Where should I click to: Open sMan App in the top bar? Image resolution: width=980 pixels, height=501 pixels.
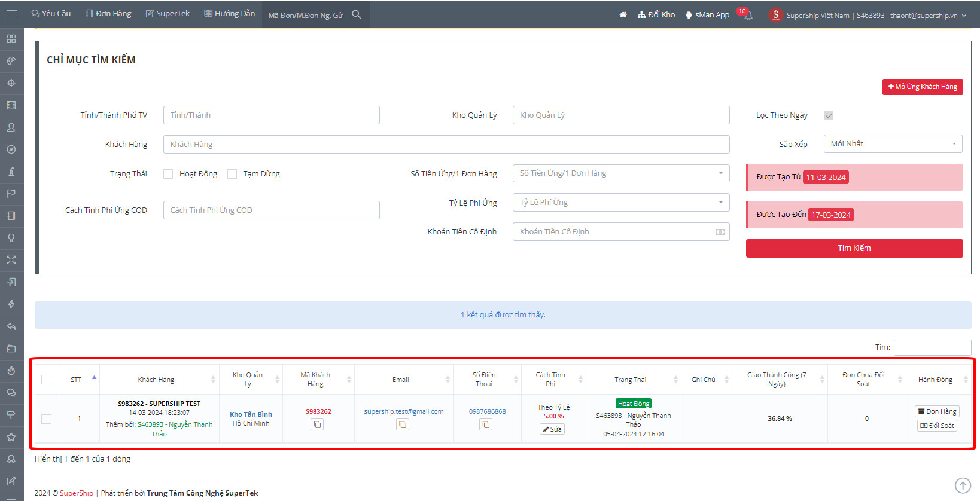click(707, 15)
